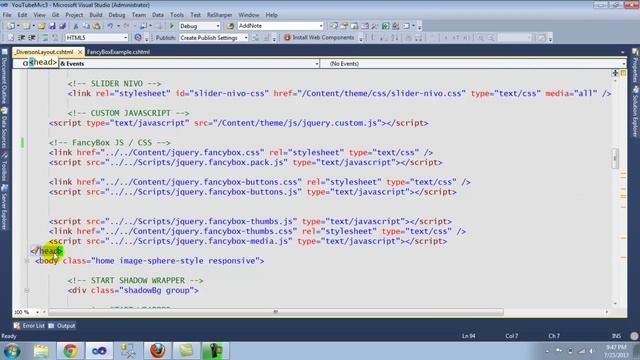
Task: Open Firefox from the taskbar
Action: [157, 351]
